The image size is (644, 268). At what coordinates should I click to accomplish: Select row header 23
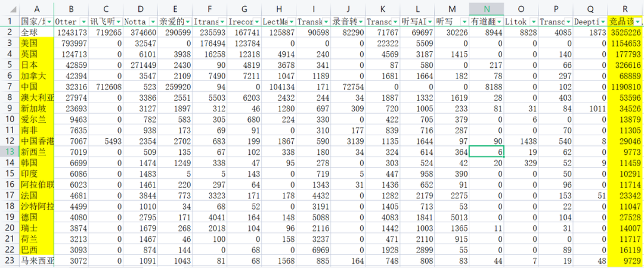(x=10, y=260)
